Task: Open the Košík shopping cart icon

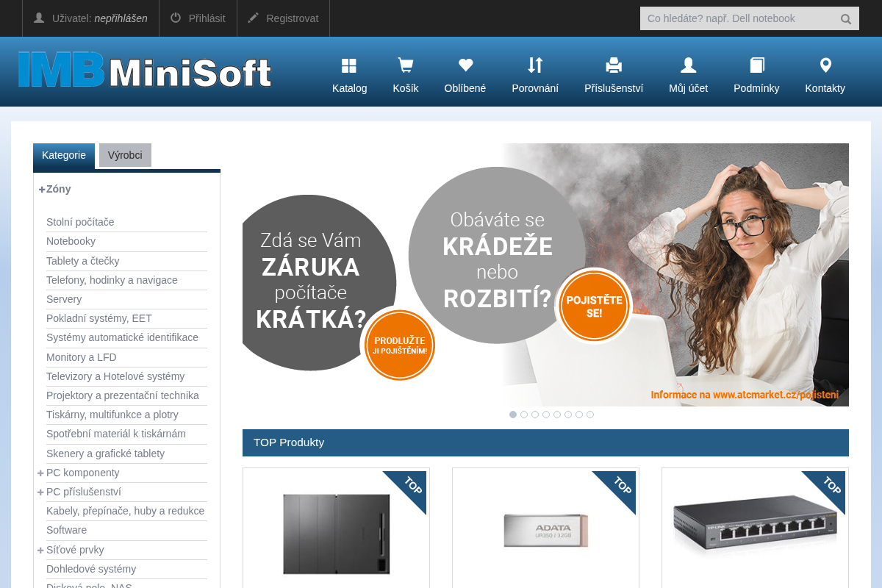Action: (x=405, y=66)
